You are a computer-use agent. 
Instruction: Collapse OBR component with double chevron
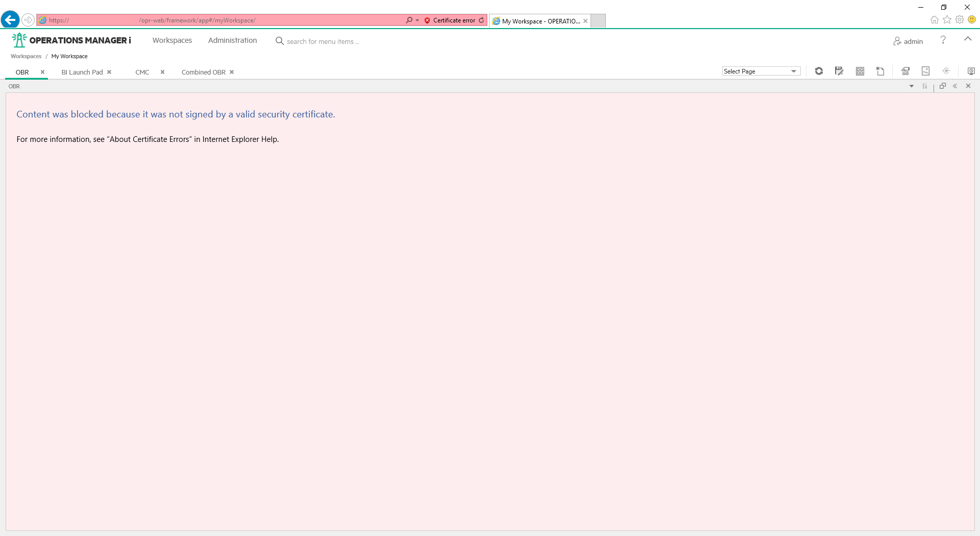click(x=955, y=86)
